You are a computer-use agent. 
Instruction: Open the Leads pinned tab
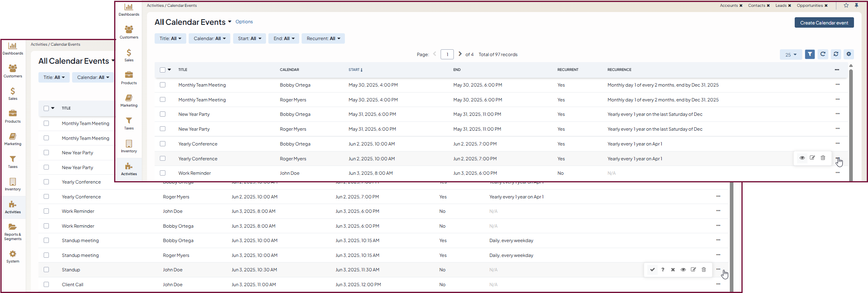tap(781, 6)
